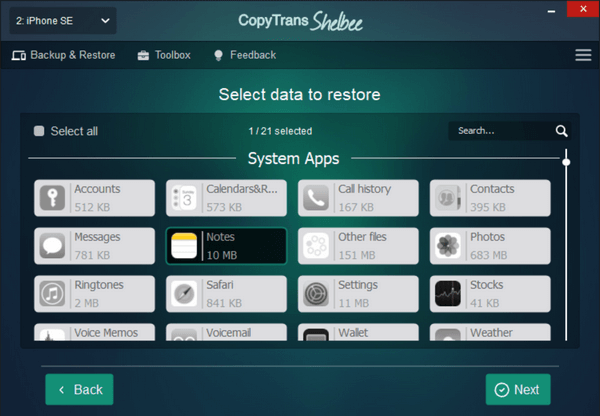
Task: Click the Contacts address book icon
Action: tap(448, 198)
